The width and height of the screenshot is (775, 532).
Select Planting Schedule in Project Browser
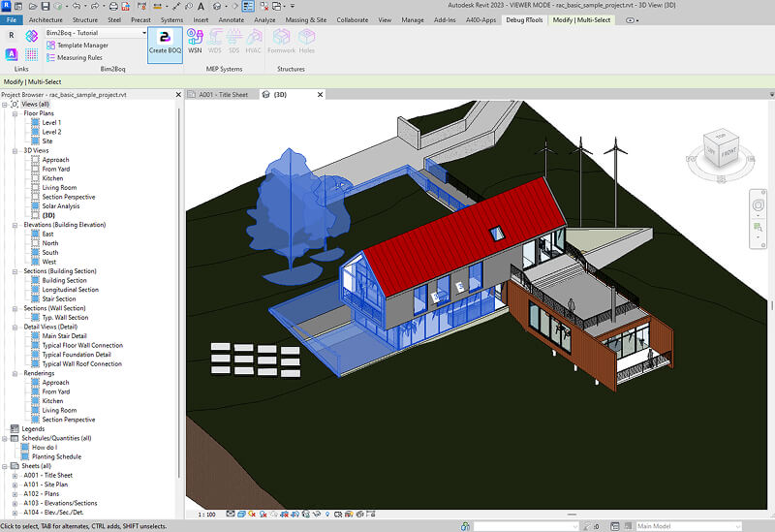[58, 456]
